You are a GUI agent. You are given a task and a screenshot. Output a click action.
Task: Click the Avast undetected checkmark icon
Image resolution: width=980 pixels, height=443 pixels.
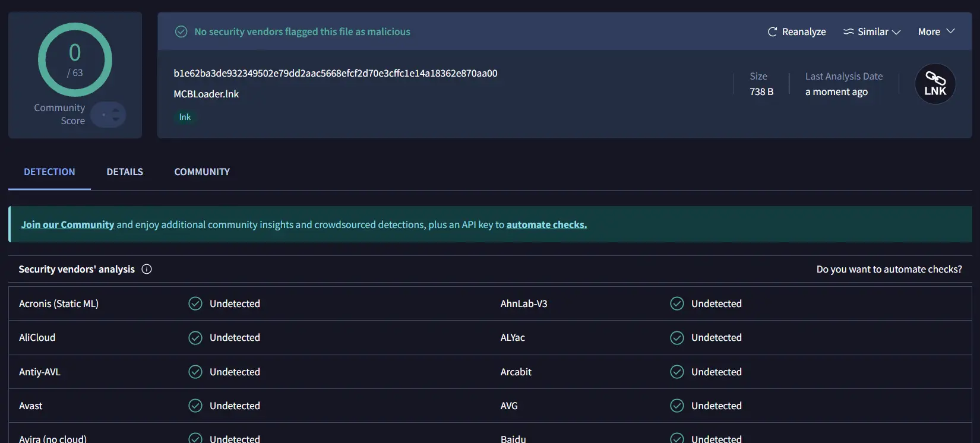click(x=195, y=406)
